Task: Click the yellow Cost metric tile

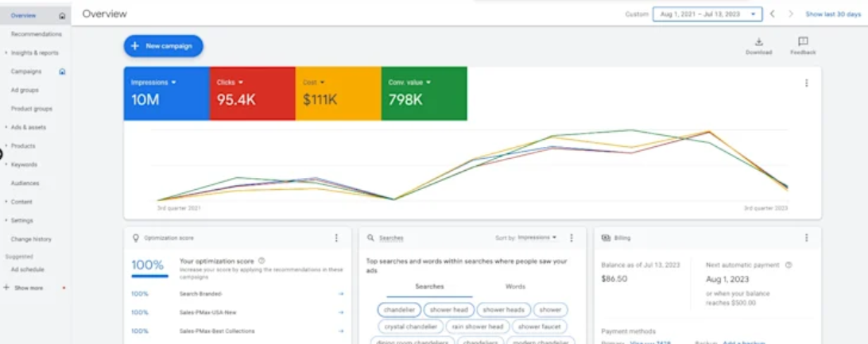Action: click(339, 94)
